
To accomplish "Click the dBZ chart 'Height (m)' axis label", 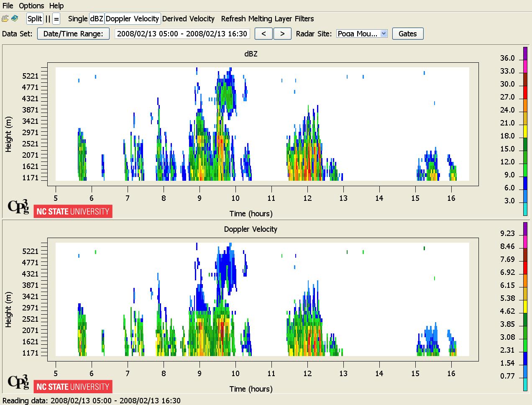I will pos(9,134).
